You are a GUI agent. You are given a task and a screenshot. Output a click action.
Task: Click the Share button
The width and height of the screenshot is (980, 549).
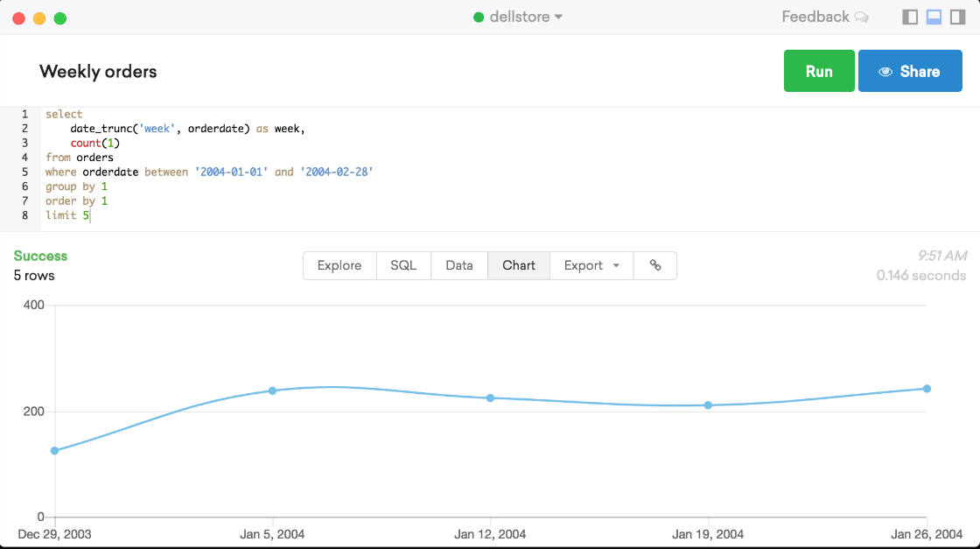[x=910, y=71]
